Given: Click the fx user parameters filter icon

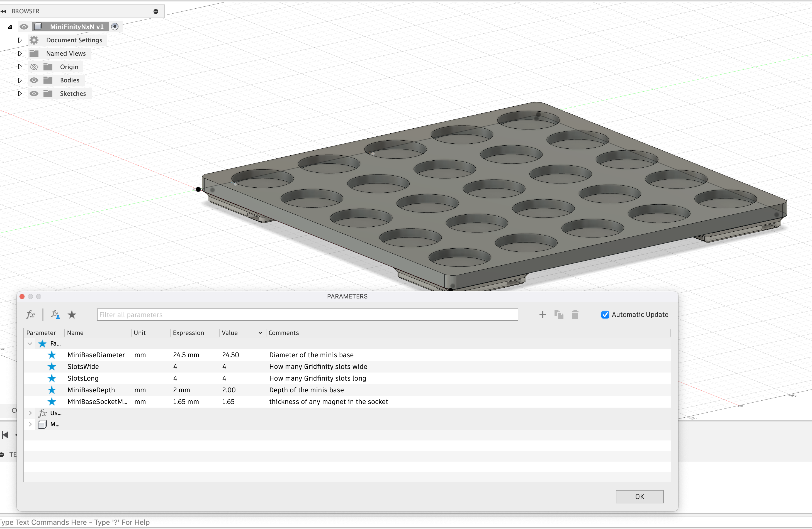Looking at the screenshot, I should pos(30,315).
